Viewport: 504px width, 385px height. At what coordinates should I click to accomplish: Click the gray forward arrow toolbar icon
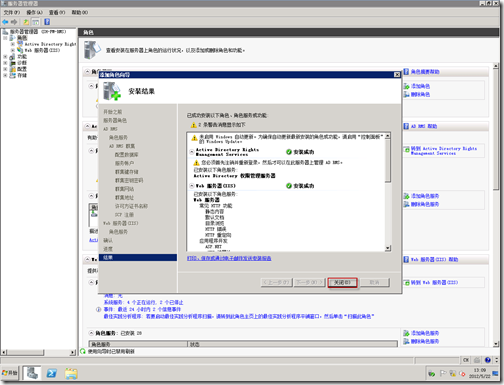pos(14,22)
